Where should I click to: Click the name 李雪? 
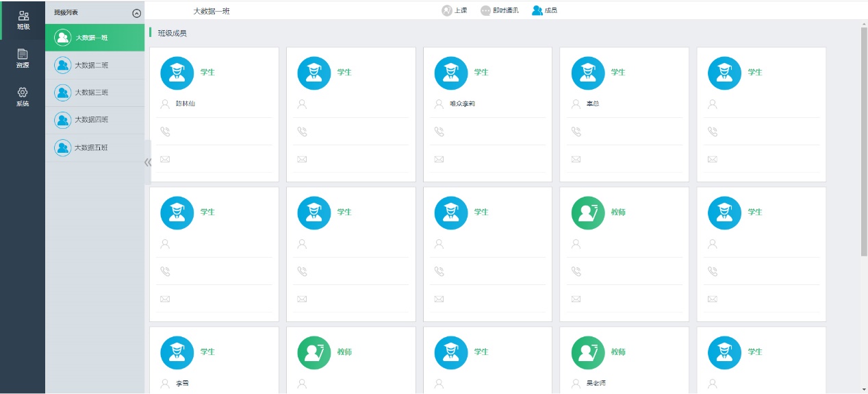pyautogui.click(x=182, y=383)
